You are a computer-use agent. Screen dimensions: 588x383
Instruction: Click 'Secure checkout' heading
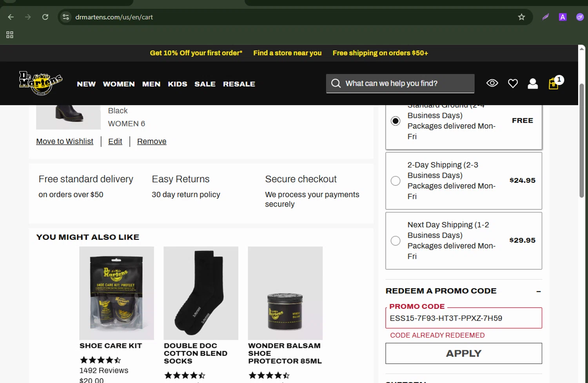(x=301, y=179)
